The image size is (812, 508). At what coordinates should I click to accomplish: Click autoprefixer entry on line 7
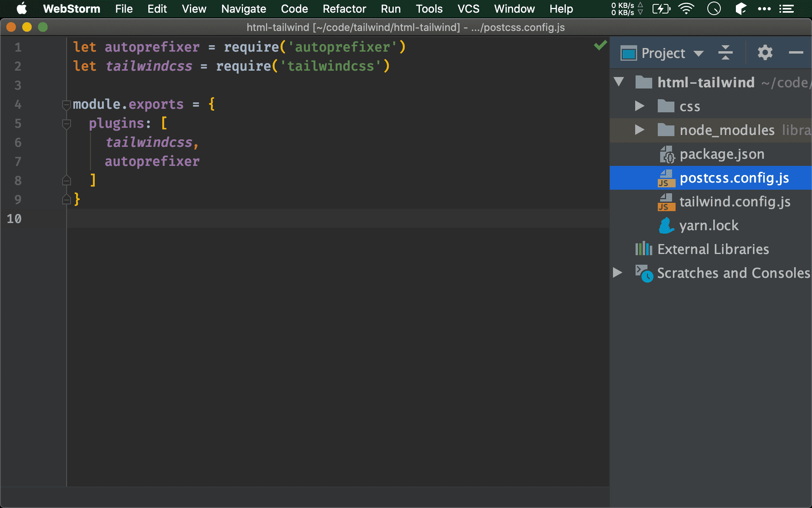click(x=152, y=162)
